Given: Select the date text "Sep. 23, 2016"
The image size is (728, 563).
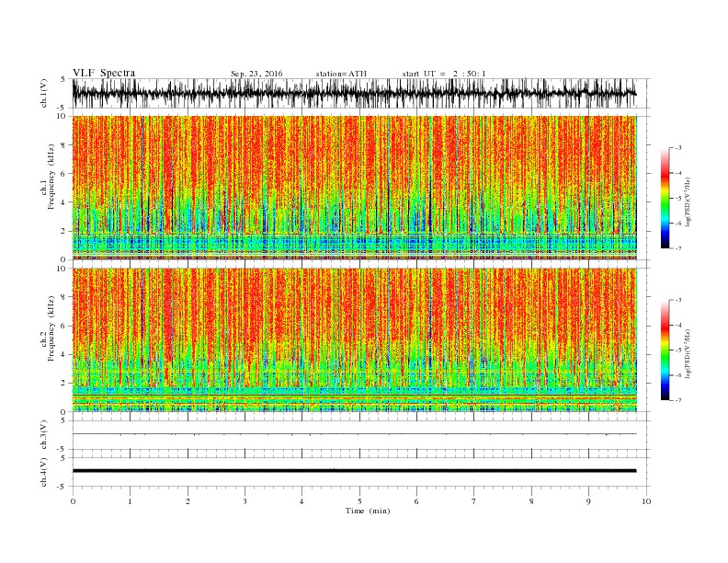Looking at the screenshot, I should [x=256, y=74].
